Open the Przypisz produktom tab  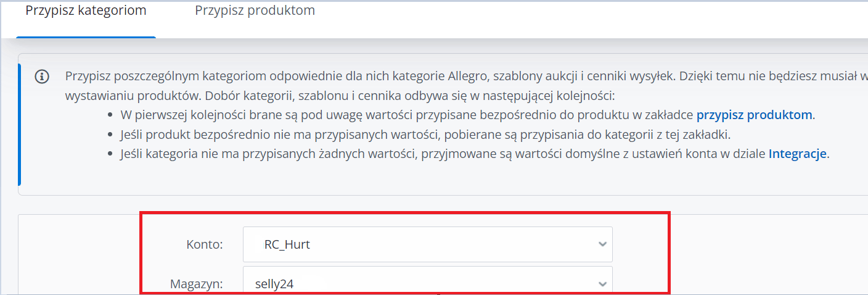pos(255,11)
